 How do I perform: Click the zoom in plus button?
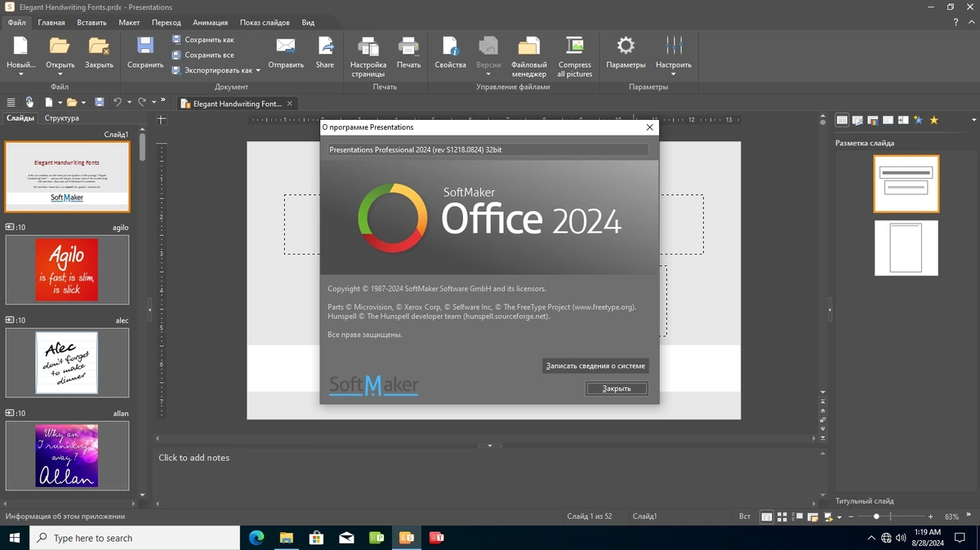pyautogui.click(x=930, y=517)
